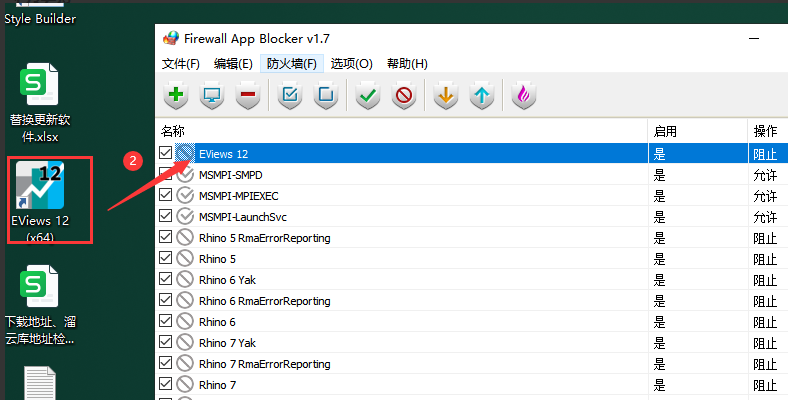Viewport: 788px width, 400px height.
Task: Click 允许 in the MSMPI-SMPD row
Action: coord(765,175)
